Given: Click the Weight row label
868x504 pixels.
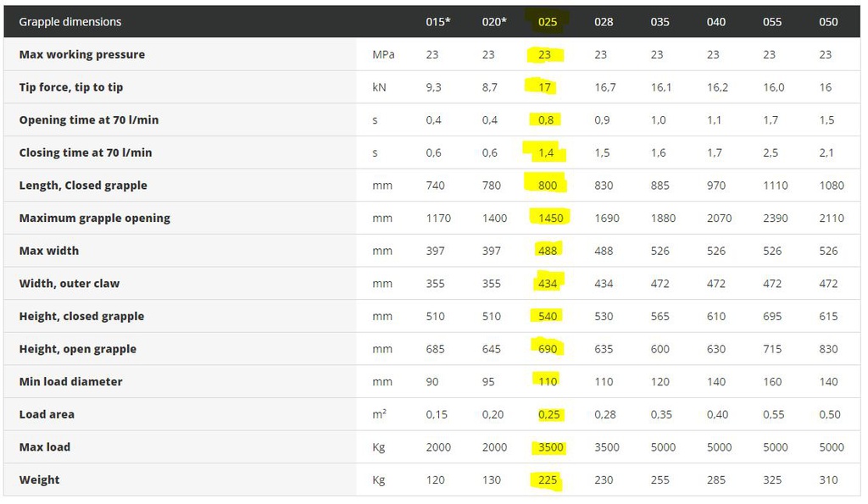Looking at the screenshot, I should 40,480.
